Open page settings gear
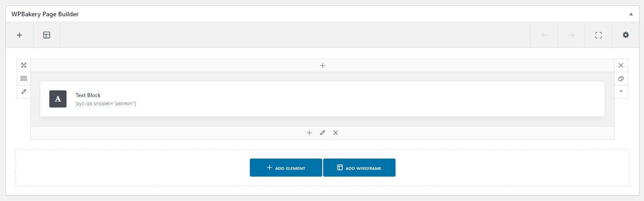The height and width of the screenshot is (201, 644). (625, 35)
